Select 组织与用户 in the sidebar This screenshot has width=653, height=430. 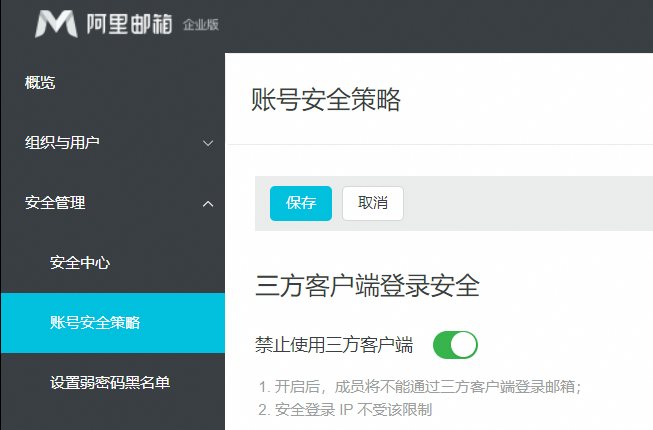click(62, 143)
